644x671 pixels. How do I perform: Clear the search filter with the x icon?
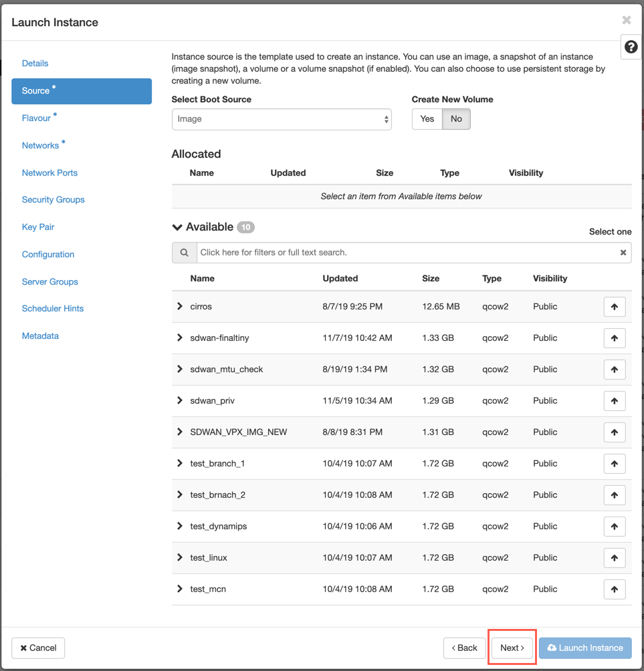click(x=623, y=253)
